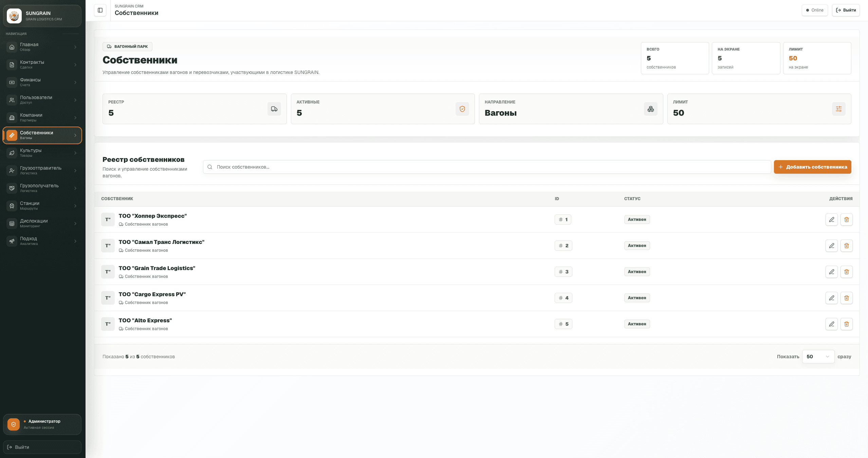Click the SUNGRAIN logo icon
The height and width of the screenshot is (458, 868).
(14, 16)
